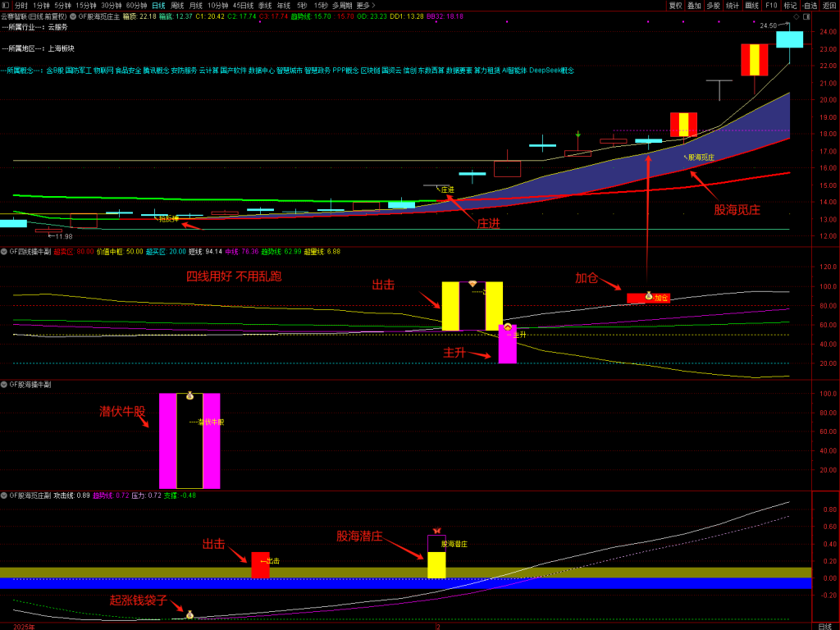Expand the GF股海觅庄主 indicator dropdown

[x=74, y=16]
